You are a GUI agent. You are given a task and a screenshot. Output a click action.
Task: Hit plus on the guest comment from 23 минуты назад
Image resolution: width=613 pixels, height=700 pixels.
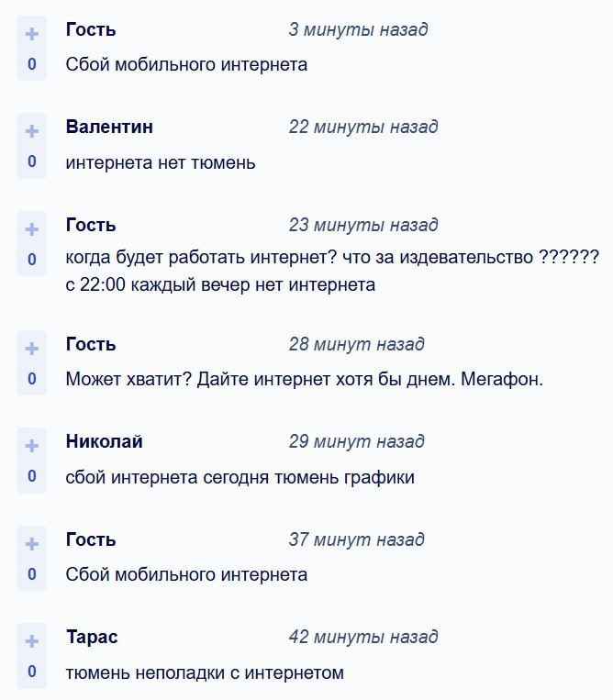pyautogui.click(x=32, y=229)
